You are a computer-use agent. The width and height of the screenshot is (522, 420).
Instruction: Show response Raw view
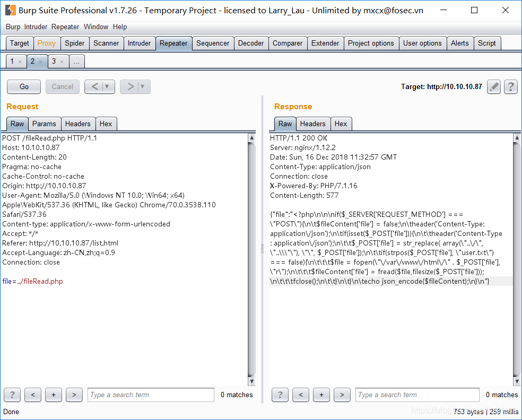coord(285,124)
